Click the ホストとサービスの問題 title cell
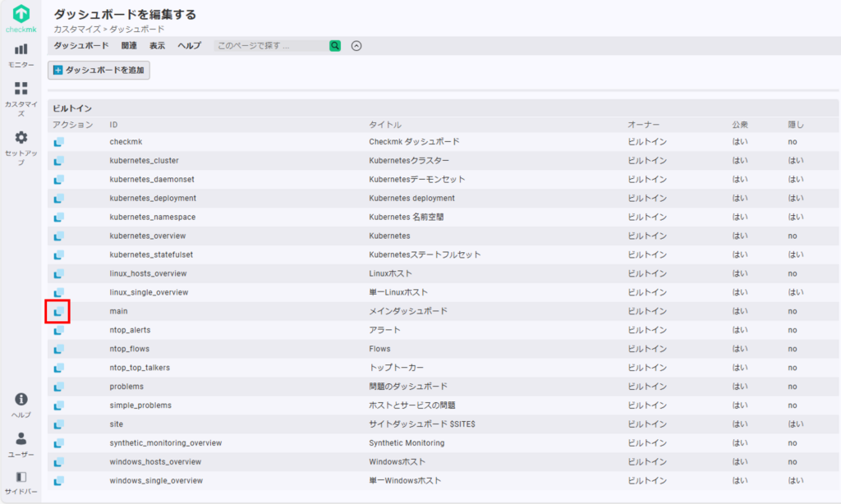The height and width of the screenshot is (504, 841). pos(412,405)
